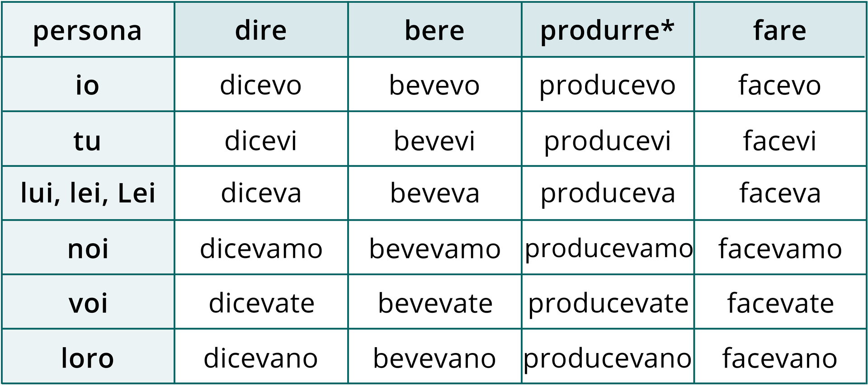Select the 'produrre*' column header
This screenshot has height=386, width=868.
(607, 31)
